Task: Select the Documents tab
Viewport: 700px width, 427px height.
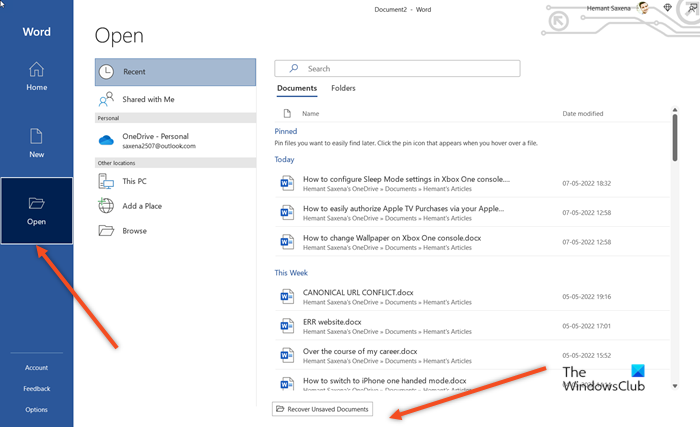Action: pos(297,89)
